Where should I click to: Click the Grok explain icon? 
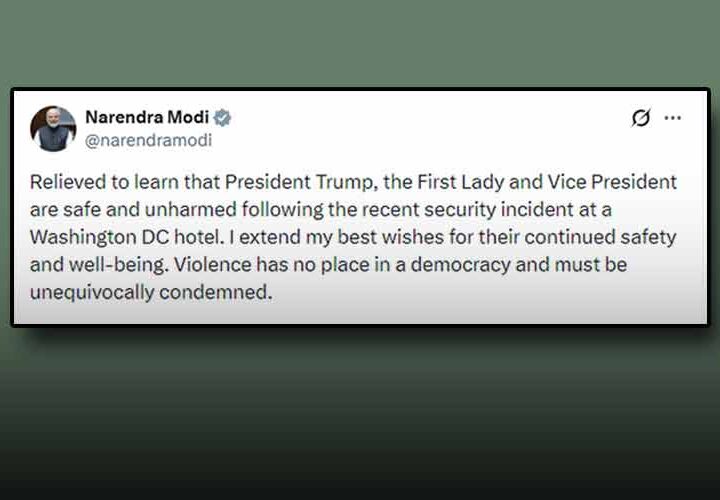tap(641, 119)
